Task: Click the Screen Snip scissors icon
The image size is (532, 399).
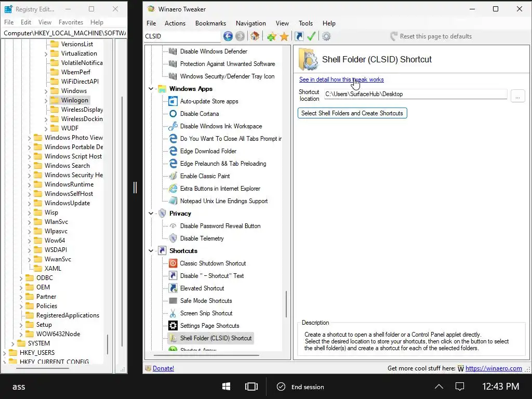Action: [x=173, y=313]
